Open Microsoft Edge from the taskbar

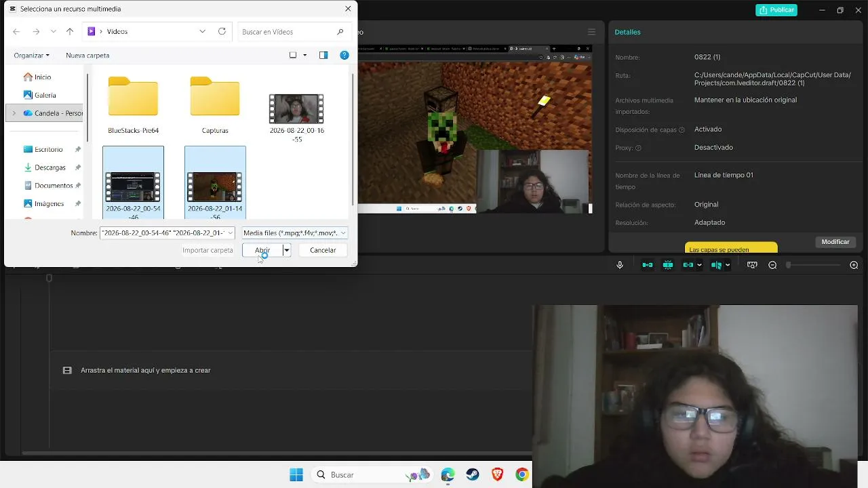448,474
